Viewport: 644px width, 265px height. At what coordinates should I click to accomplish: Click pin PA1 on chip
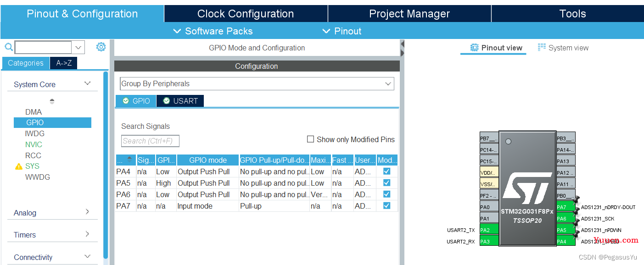[489, 218]
